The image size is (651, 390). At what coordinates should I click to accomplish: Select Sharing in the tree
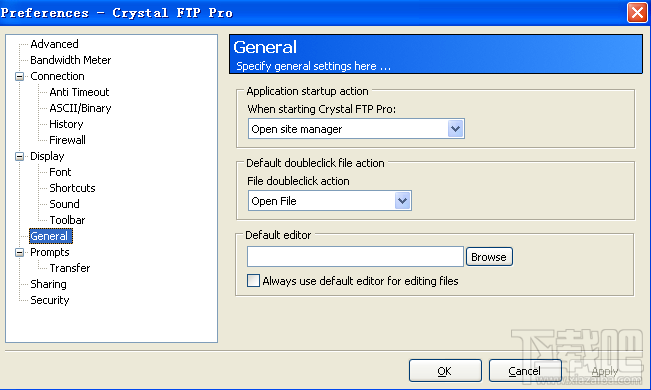coord(48,285)
